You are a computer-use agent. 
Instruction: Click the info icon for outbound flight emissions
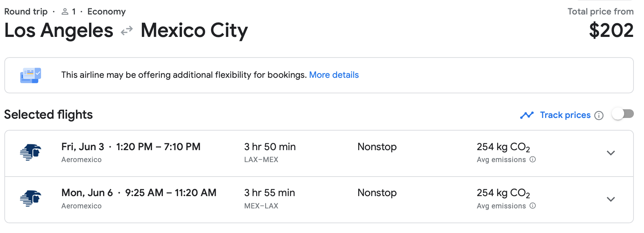coord(533,160)
